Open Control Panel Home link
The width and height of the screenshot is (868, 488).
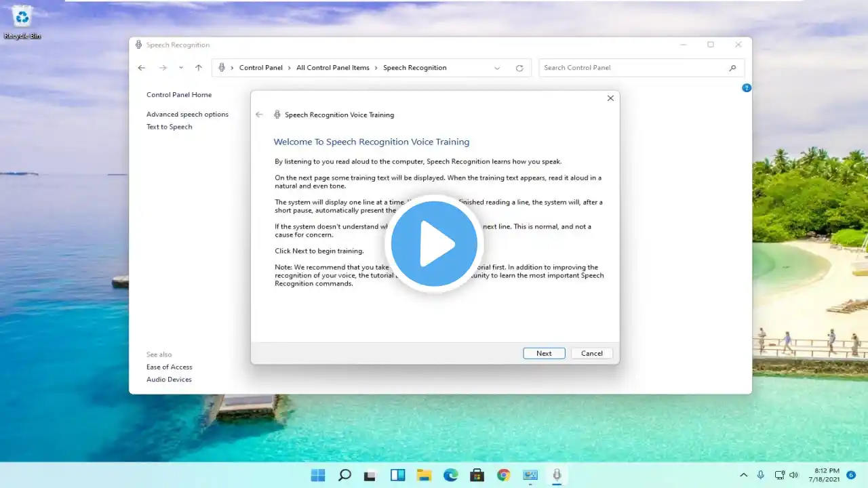tap(179, 95)
